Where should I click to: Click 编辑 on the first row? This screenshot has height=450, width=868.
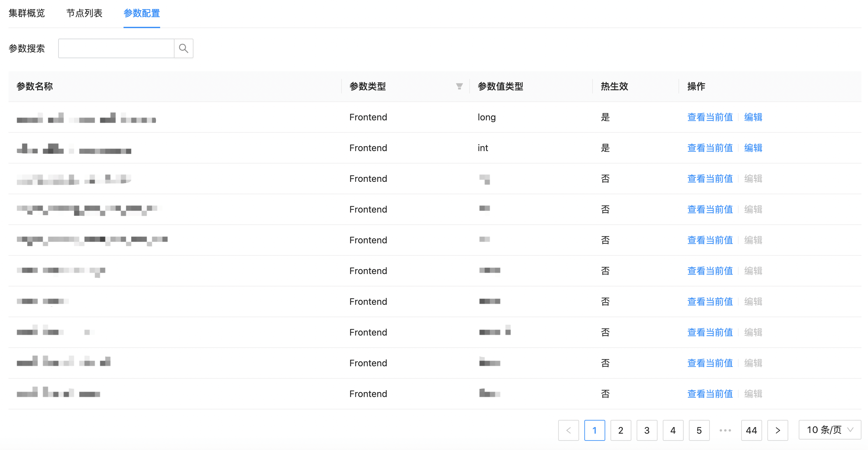(753, 117)
